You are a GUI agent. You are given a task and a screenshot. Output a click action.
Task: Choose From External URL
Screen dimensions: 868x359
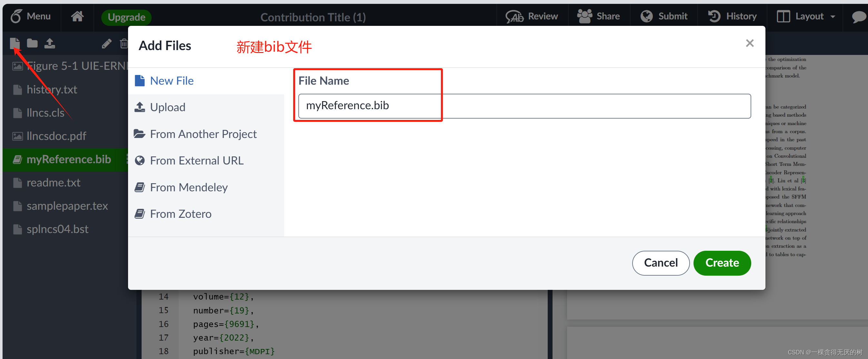(196, 161)
